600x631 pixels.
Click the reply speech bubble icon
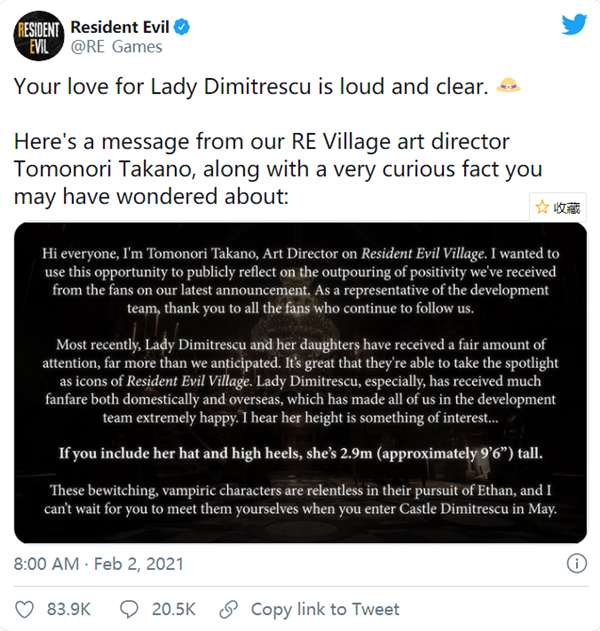[x=128, y=609]
